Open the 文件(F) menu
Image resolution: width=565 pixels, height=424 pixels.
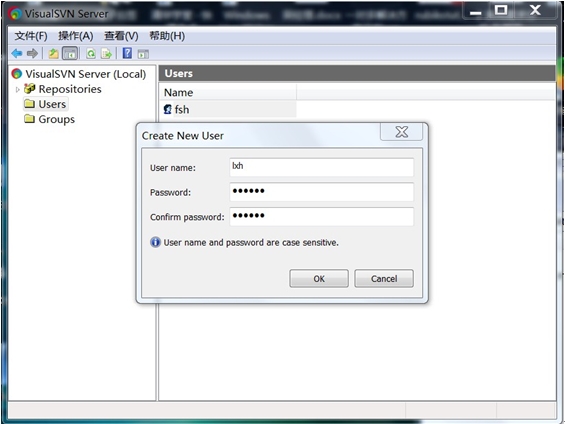point(31,36)
